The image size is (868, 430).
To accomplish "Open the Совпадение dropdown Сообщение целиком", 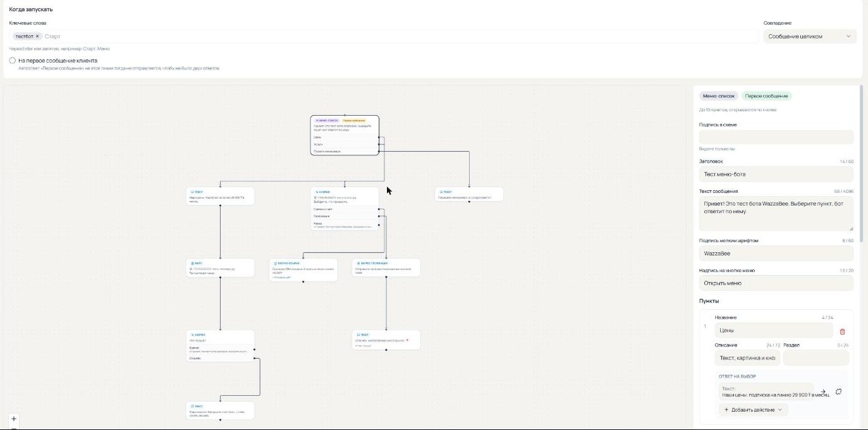I will 810,36.
